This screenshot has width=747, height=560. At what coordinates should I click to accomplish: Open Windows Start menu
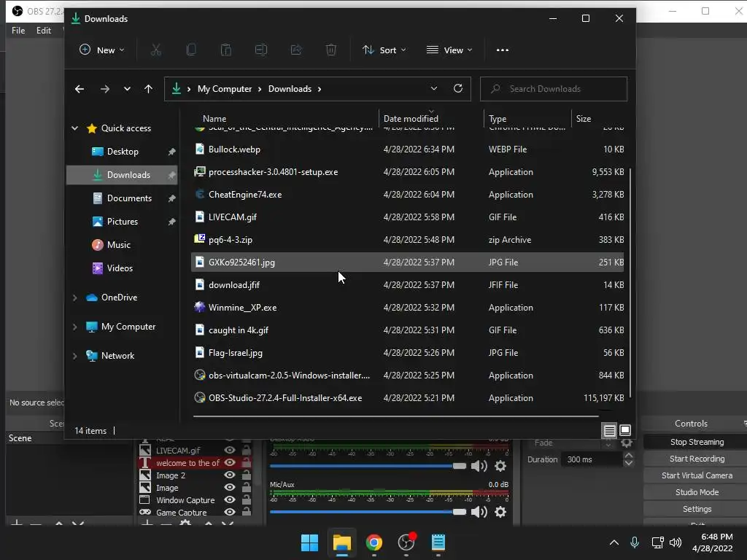(309, 542)
